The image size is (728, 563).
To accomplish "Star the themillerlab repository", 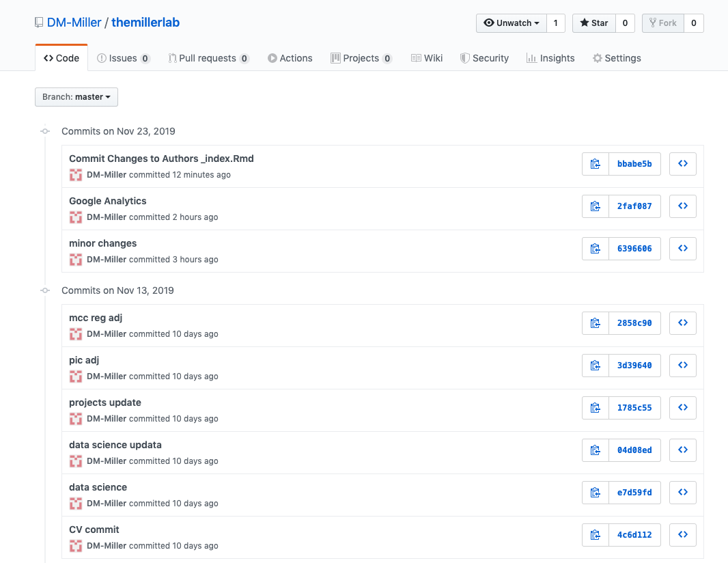I will (594, 23).
